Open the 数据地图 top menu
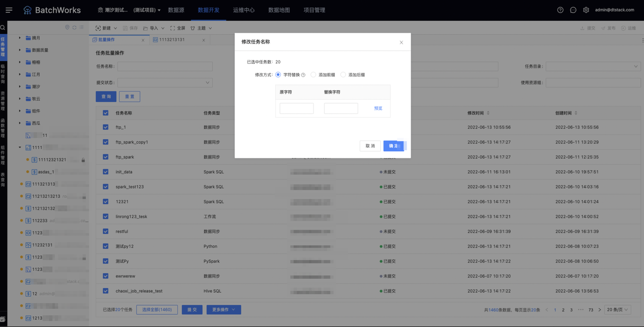 coord(279,10)
